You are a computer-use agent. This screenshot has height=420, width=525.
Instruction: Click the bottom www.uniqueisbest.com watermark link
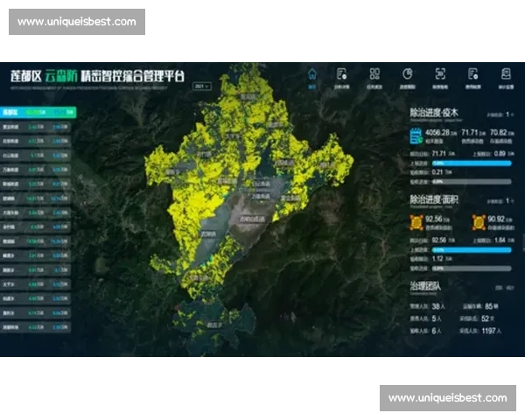tap(448, 398)
